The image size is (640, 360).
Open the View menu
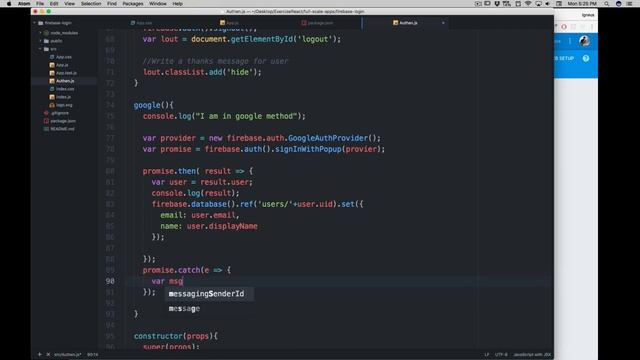pos(69,4)
